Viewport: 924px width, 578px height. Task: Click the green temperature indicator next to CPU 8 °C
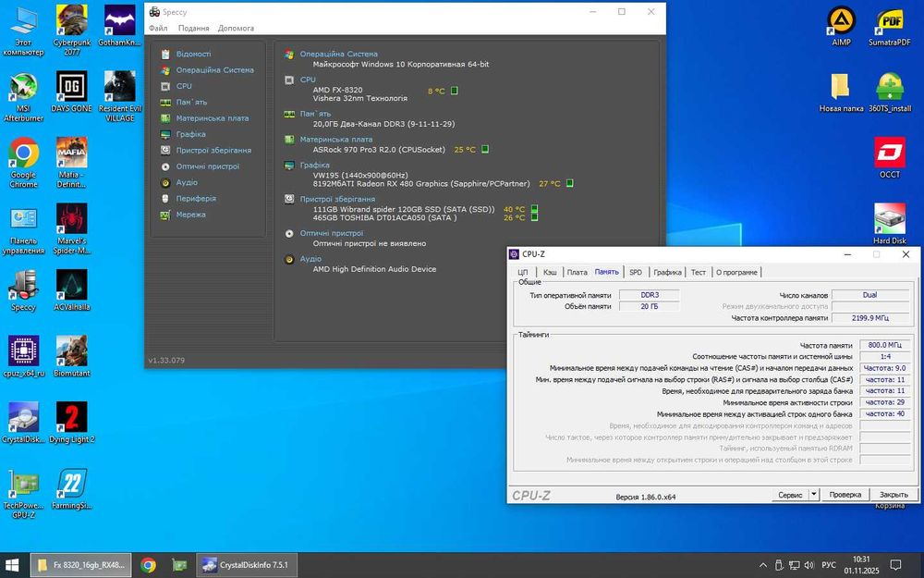coord(455,91)
